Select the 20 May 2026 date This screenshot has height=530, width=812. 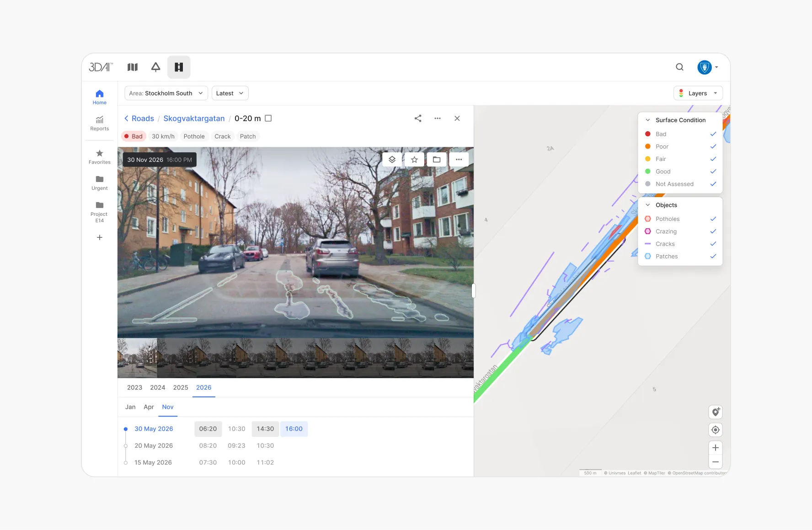(154, 446)
